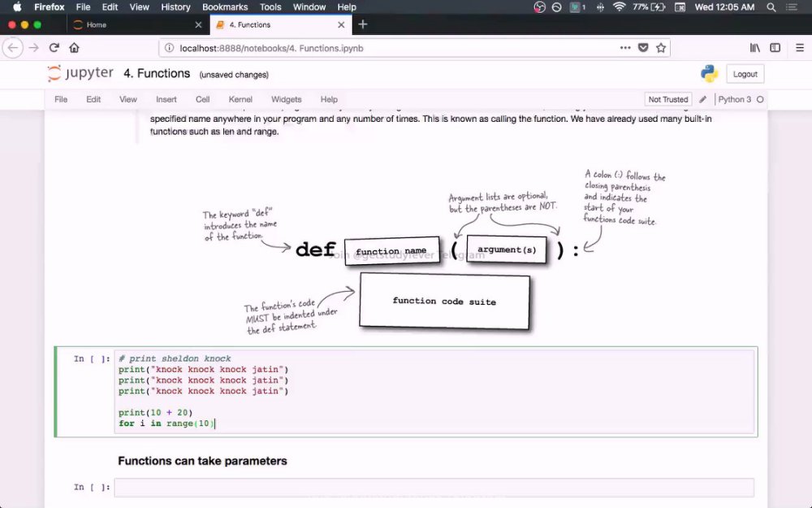This screenshot has width=812, height=508.
Task: Save page to Pocket icon
Action: tap(643, 48)
